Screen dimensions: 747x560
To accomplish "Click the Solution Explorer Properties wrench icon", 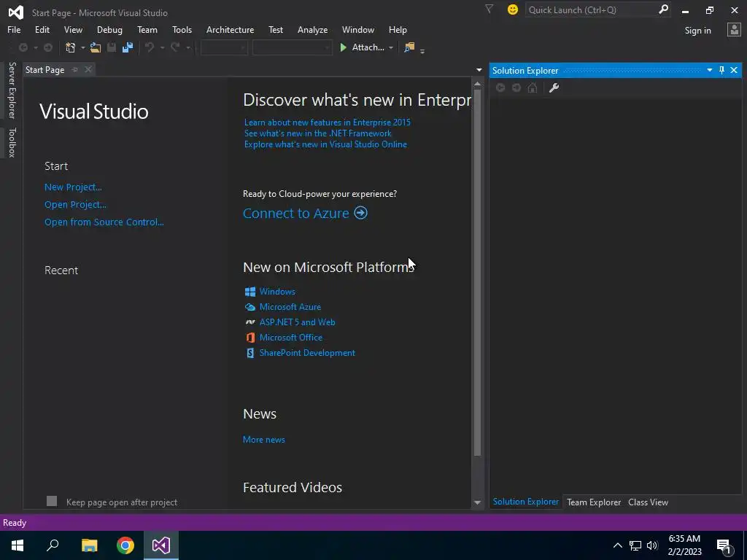I will click(554, 87).
